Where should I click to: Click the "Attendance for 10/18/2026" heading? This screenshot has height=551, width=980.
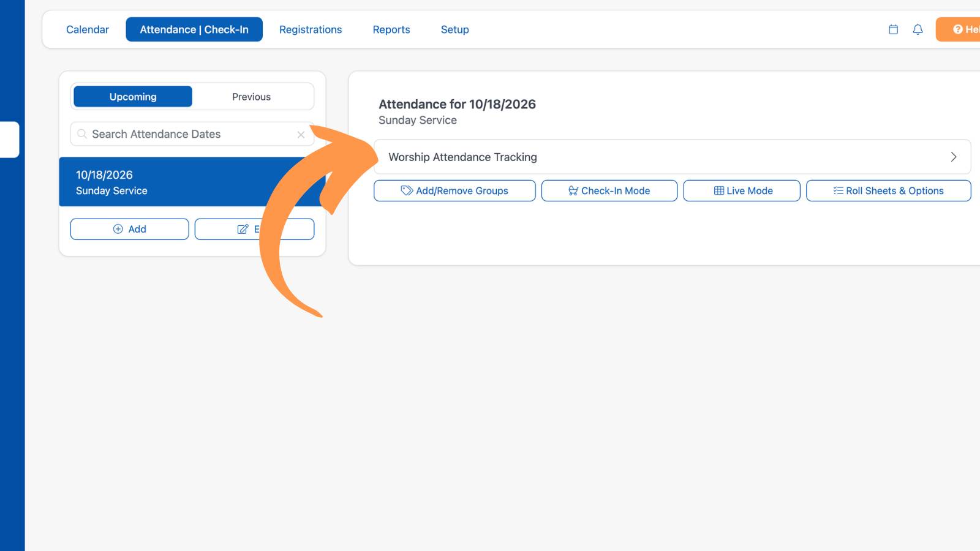pos(457,104)
